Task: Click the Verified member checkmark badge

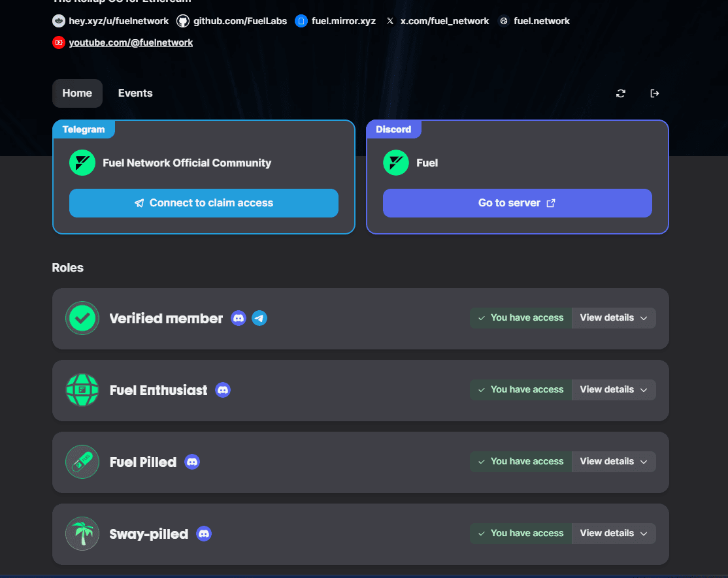Action: coord(82,318)
